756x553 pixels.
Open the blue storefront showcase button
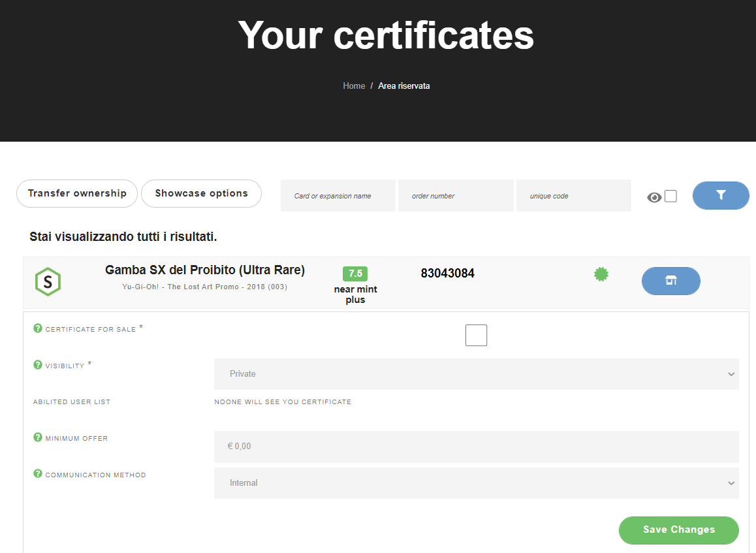click(x=670, y=281)
